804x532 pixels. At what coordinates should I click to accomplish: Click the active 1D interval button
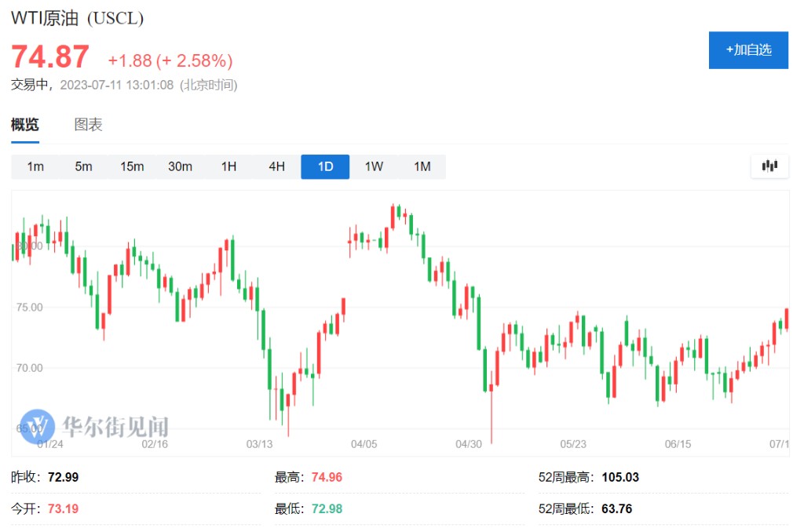(325, 166)
